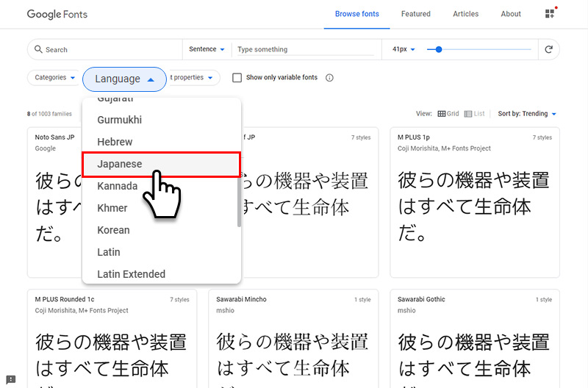
Task: Click the Google Fonts logo
Action: [57, 14]
